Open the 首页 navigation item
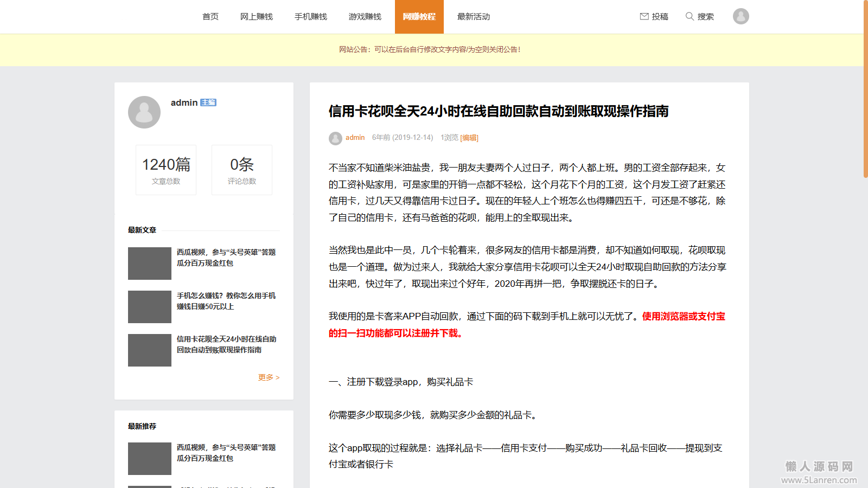Image resolution: width=868 pixels, height=488 pixels. tap(210, 17)
